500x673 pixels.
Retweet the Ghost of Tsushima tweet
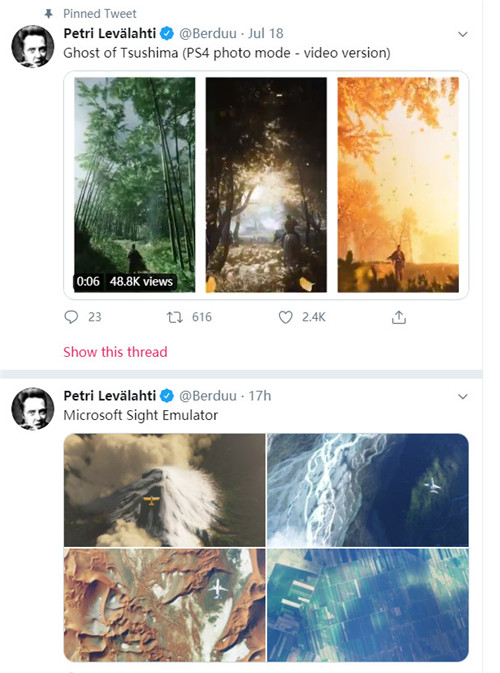click(x=175, y=317)
